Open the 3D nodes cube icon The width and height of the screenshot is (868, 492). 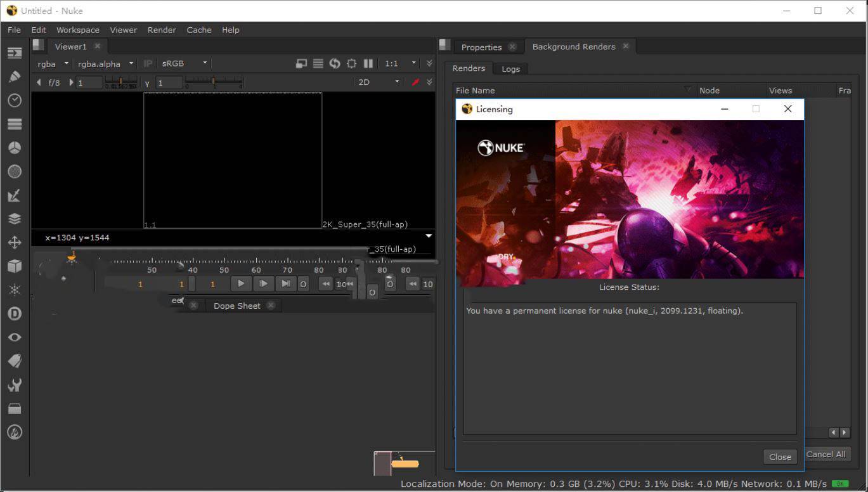(14, 266)
